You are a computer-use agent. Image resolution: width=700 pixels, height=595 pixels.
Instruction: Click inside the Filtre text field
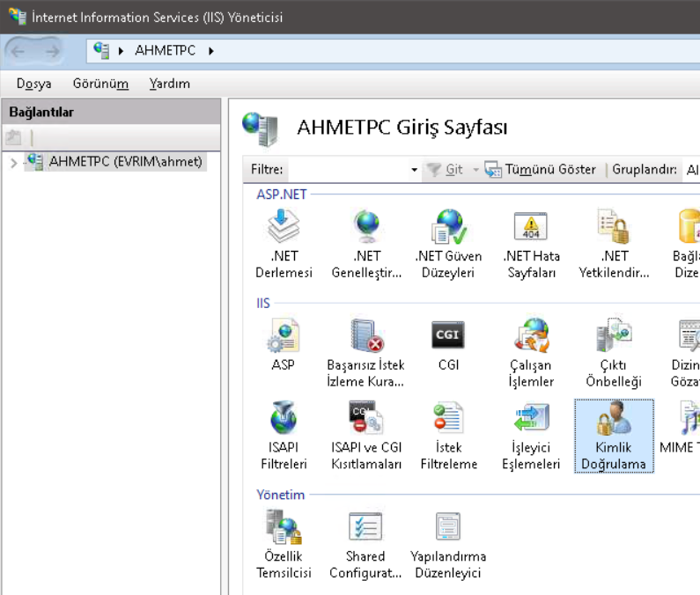point(348,170)
